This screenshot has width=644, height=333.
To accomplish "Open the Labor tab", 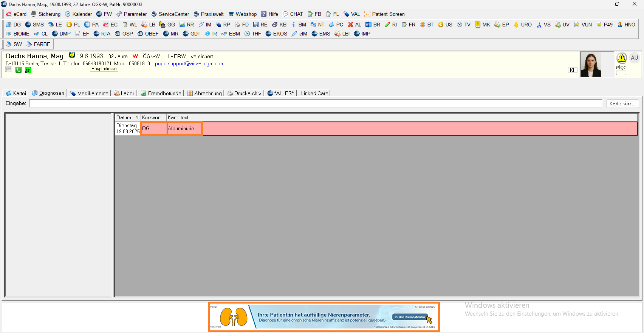I will [x=124, y=93].
